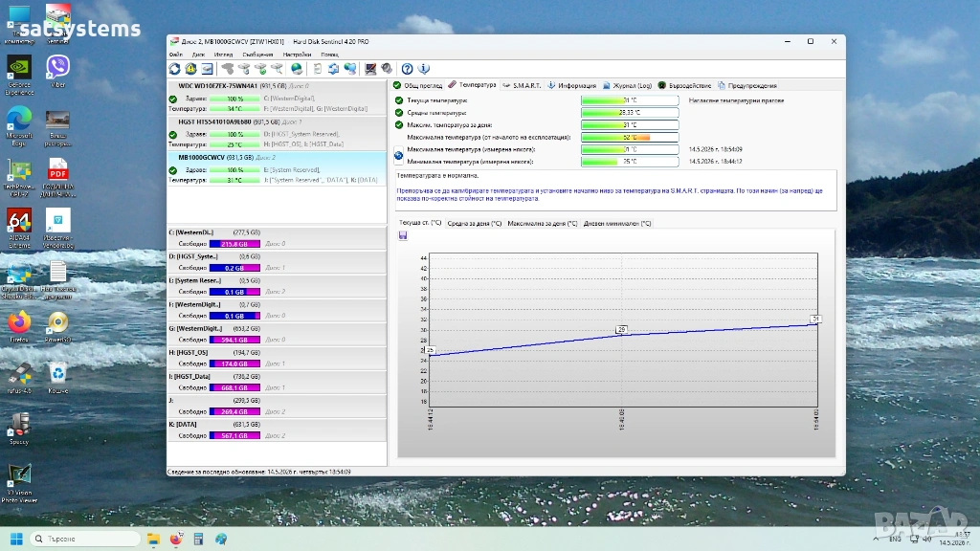The height and width of the screenshot is (551, 980).
Task: Open File Explorer from the taskbar
Action: coord(153,540)
